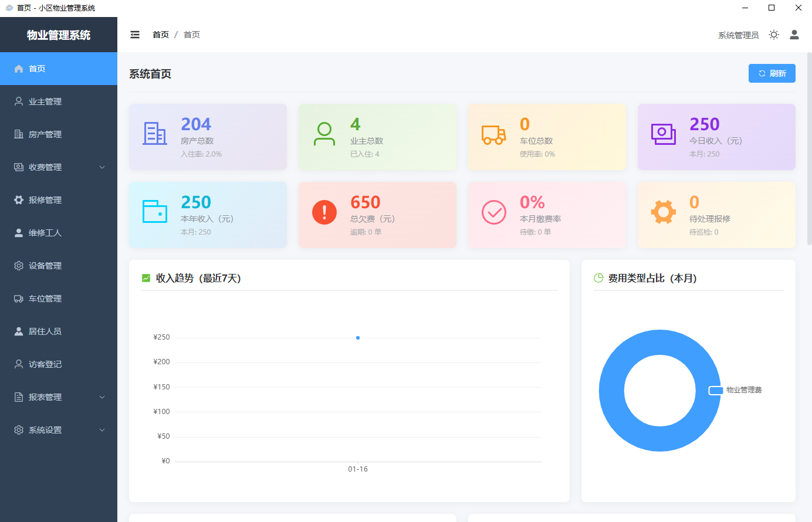The height and width of the screenshot is (522, 812).
Task: Click the blue donut chart ring segment
Action: tap(611, 391)
